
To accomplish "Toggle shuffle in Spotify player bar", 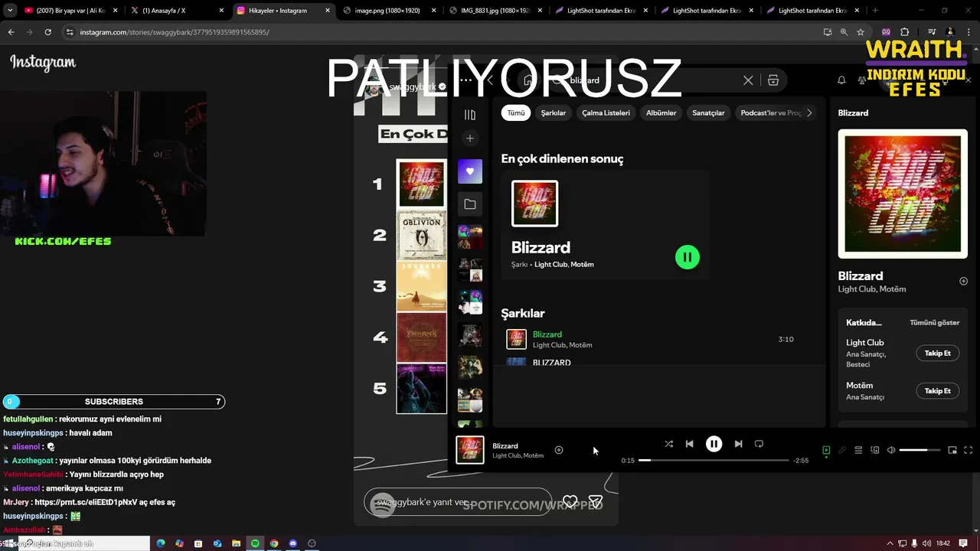I will [x=668, y=444].
